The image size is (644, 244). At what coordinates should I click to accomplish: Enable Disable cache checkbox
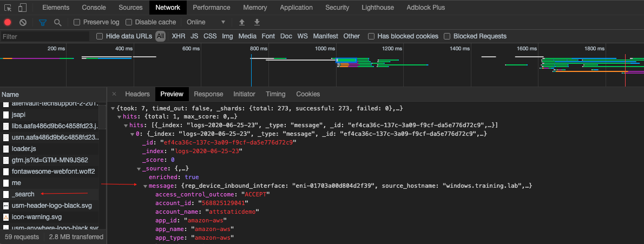tap(129, 22)
